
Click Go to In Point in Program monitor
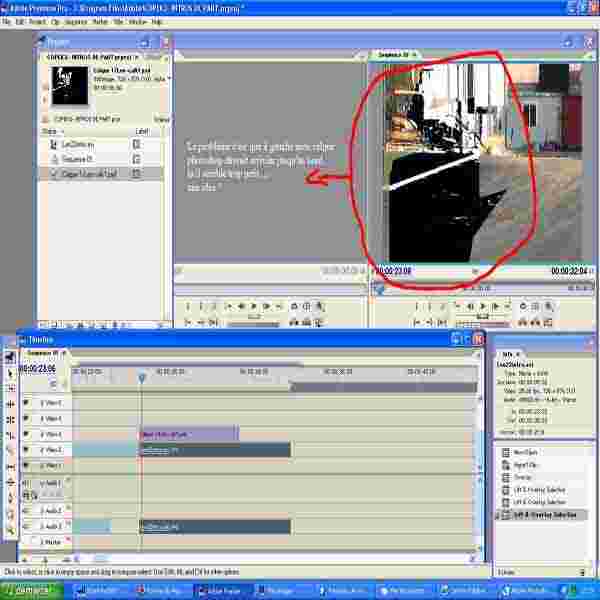click(x=417, y=323)
